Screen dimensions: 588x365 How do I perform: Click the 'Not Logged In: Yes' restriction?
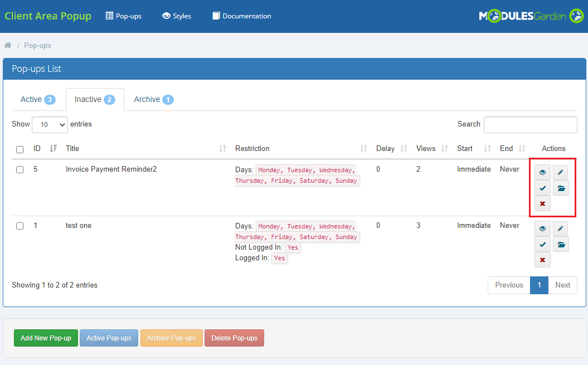point(268,247)
